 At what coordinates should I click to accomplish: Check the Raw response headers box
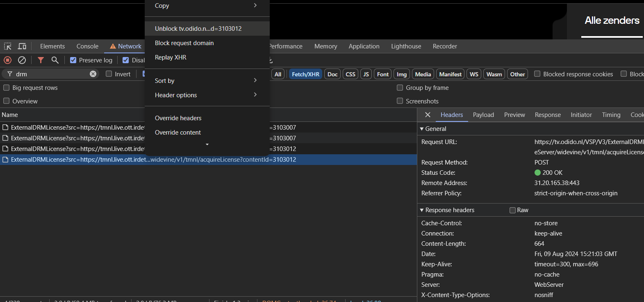(x=512, y=210)
